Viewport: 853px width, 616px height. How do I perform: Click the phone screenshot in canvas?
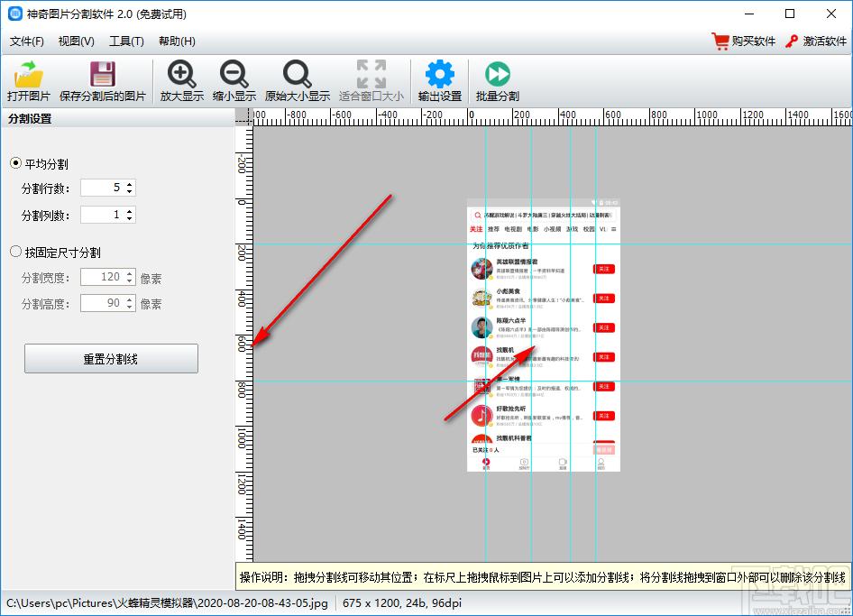click(544, 336)
